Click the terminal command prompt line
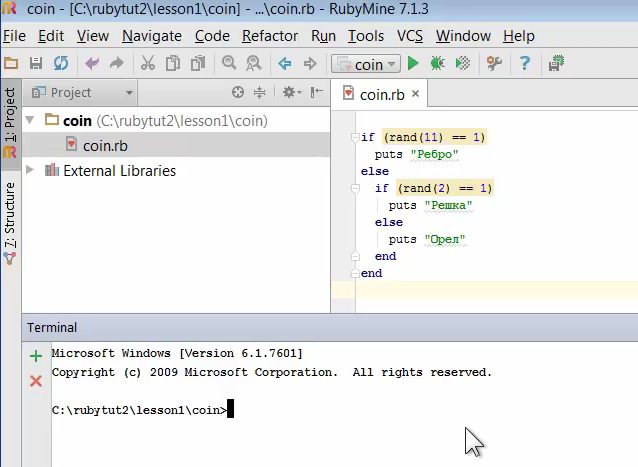 143,410
